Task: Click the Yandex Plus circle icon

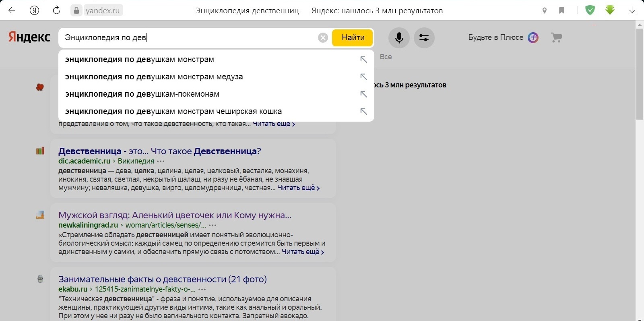Action: pos(533,37)
